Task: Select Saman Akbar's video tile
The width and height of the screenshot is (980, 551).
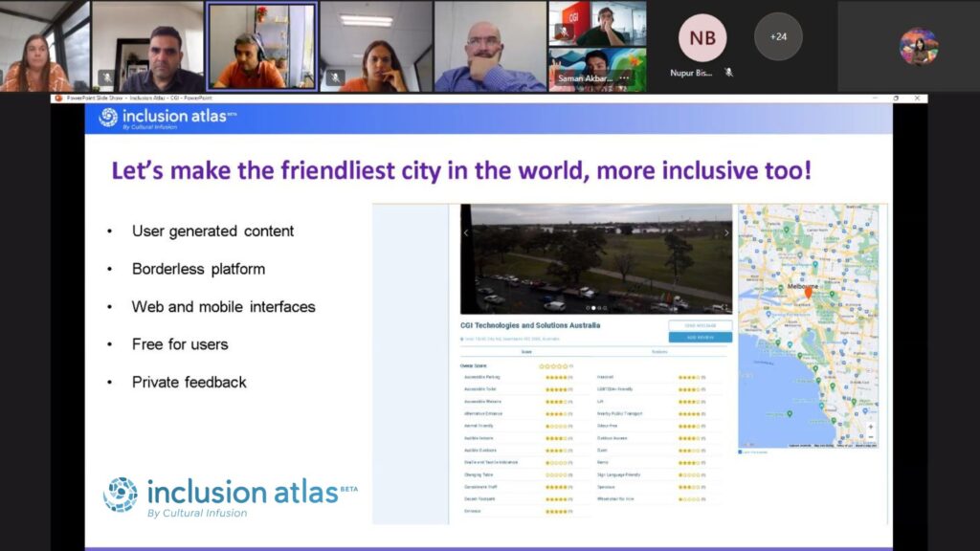Action: [x=597, y=70]
